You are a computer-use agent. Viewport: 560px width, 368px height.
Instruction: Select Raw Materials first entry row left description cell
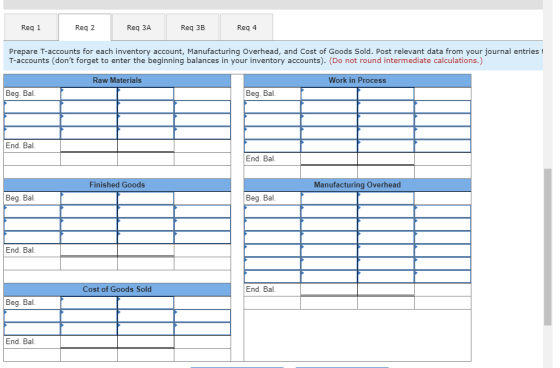coord(32,107)
